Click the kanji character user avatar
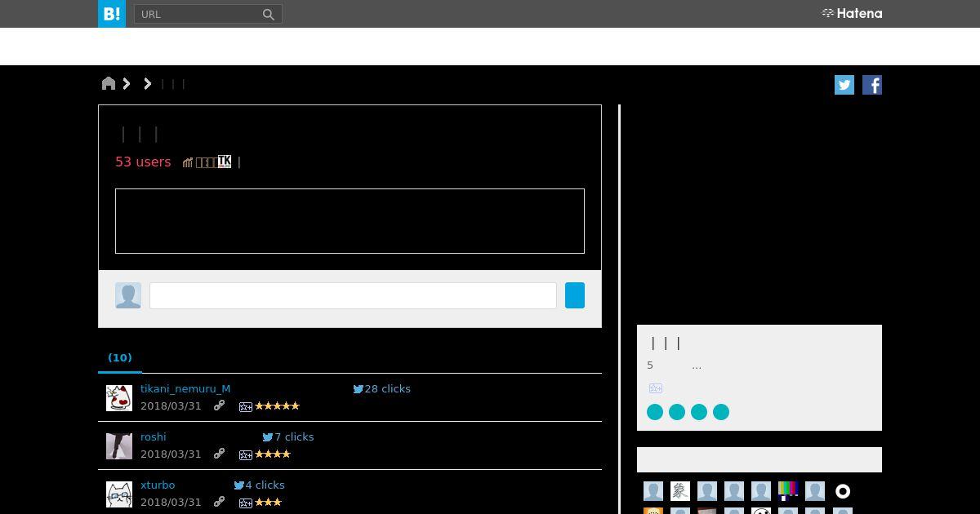 (680, 491)
